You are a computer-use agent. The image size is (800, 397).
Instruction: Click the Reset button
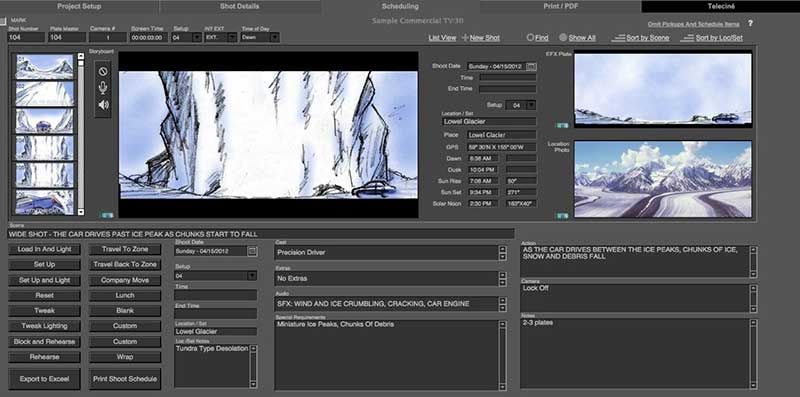pyautogui.click(x=44, y=295)
